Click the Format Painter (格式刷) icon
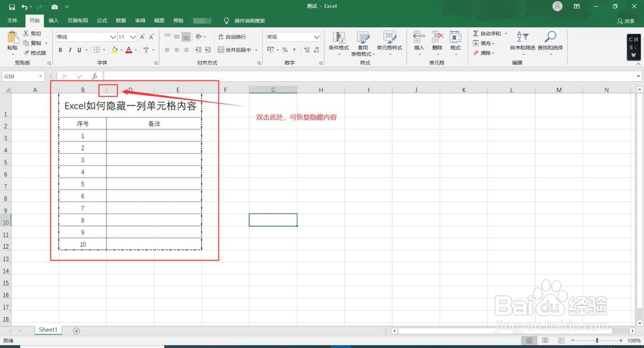Screen dimensions: 644x348 (x=26, y=53)
